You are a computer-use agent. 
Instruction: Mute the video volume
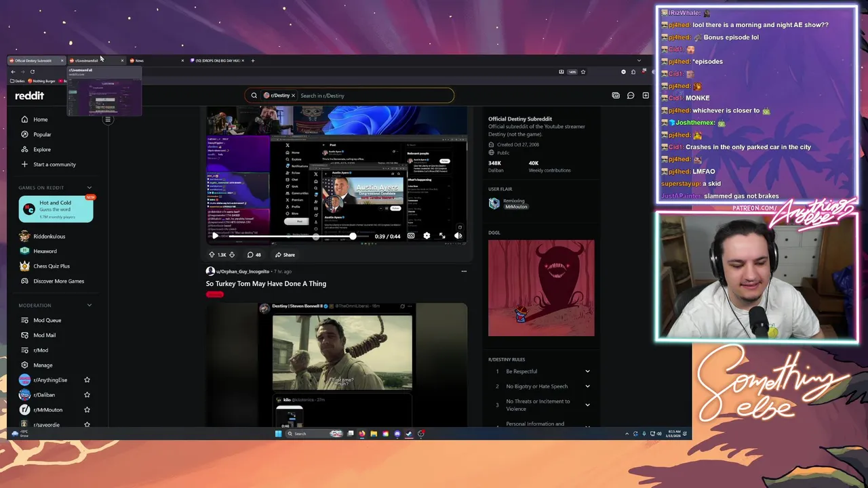coord(458,236)
